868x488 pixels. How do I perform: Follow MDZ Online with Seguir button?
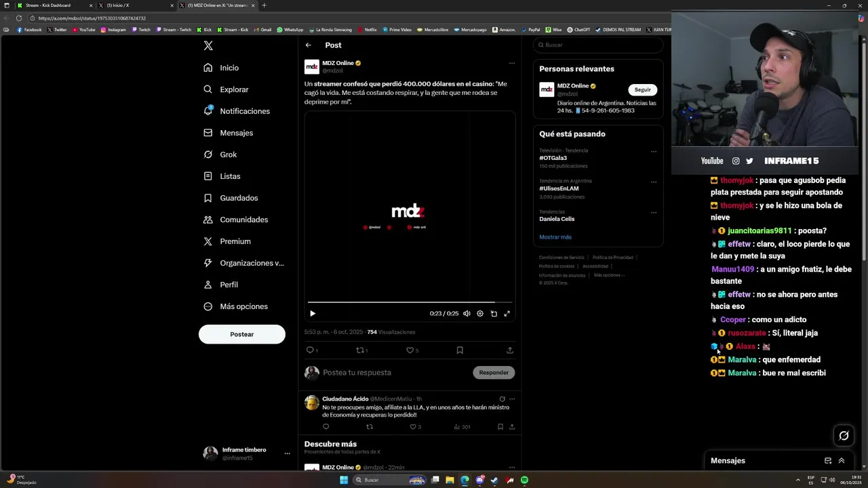pyautogui.click(x=642, y=89)
